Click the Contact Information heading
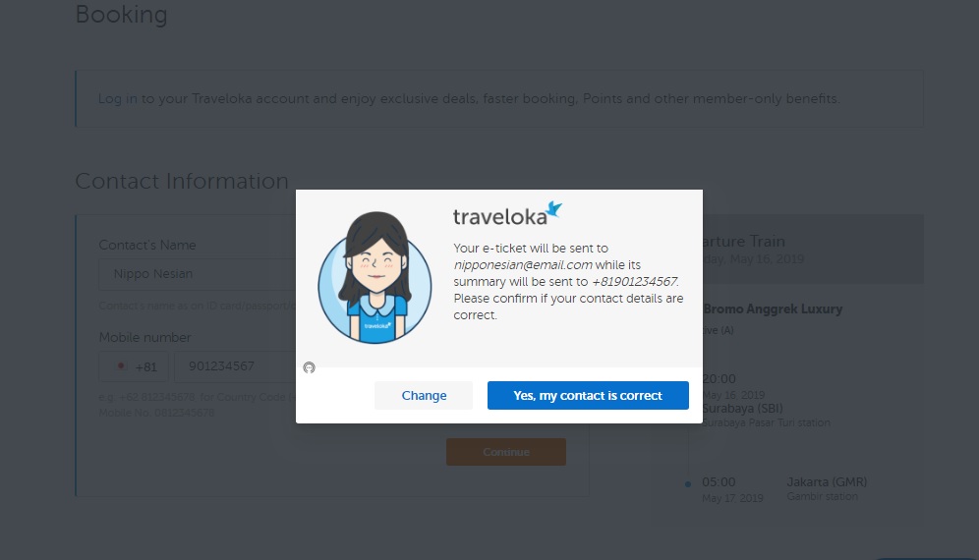Viewport: 979px width, 560px height. (182, 181)
